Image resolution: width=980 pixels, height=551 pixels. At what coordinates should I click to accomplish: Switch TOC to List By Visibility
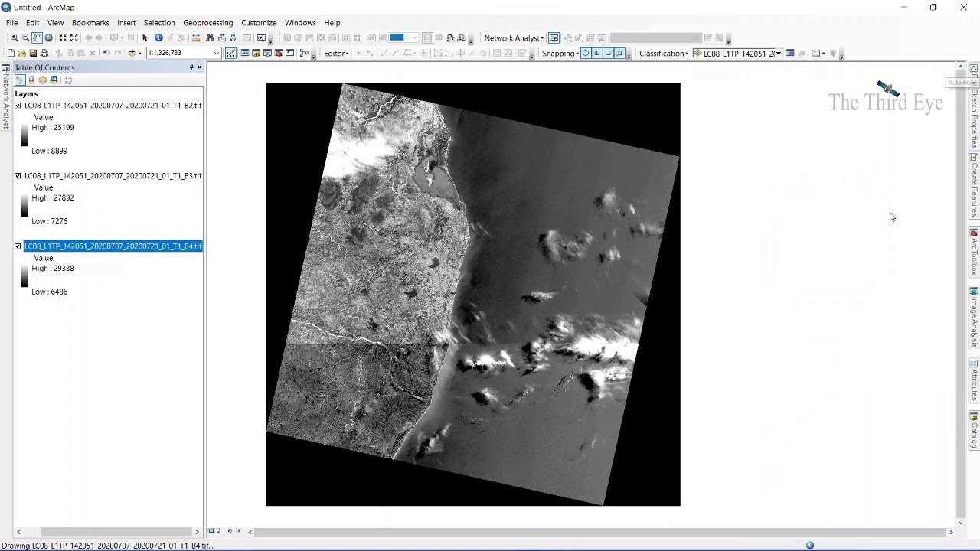click(43, 80)
